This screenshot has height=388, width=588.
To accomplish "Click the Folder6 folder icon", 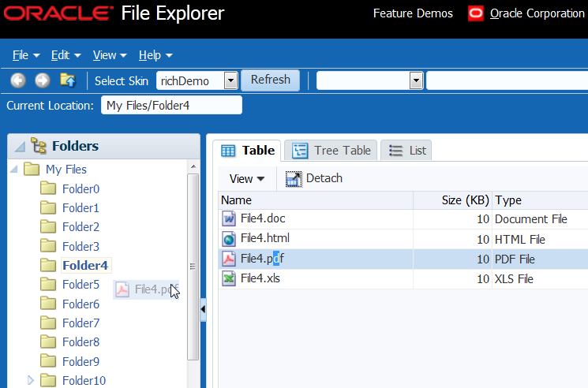I will click(x=48, y=304).
